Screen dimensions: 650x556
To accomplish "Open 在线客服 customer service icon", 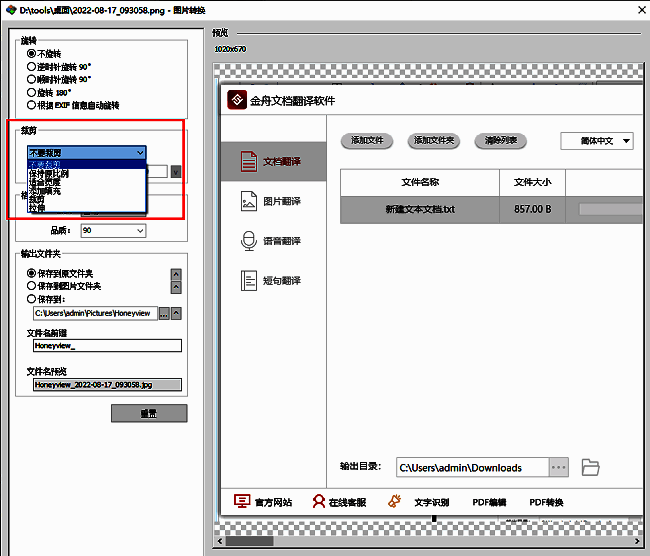I will (x=317, y=502).
